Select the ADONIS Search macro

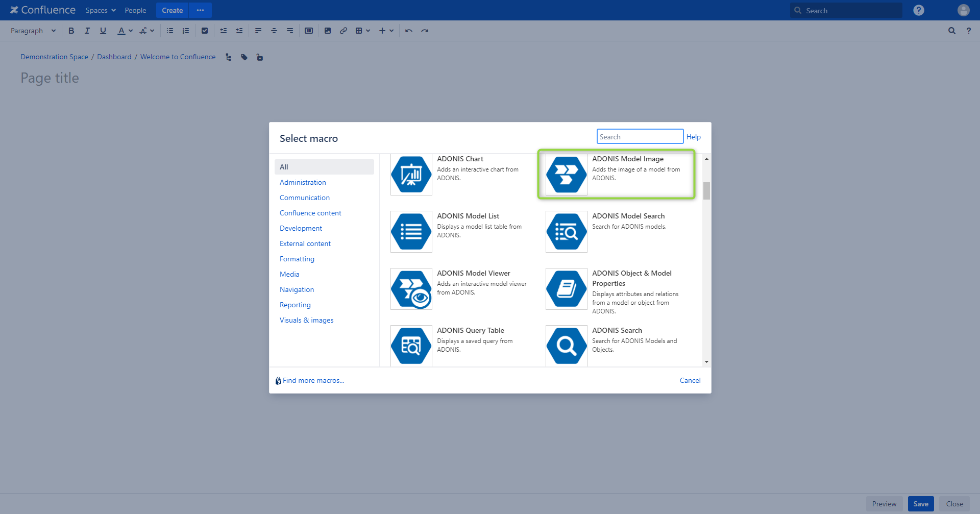coord(616,346)
